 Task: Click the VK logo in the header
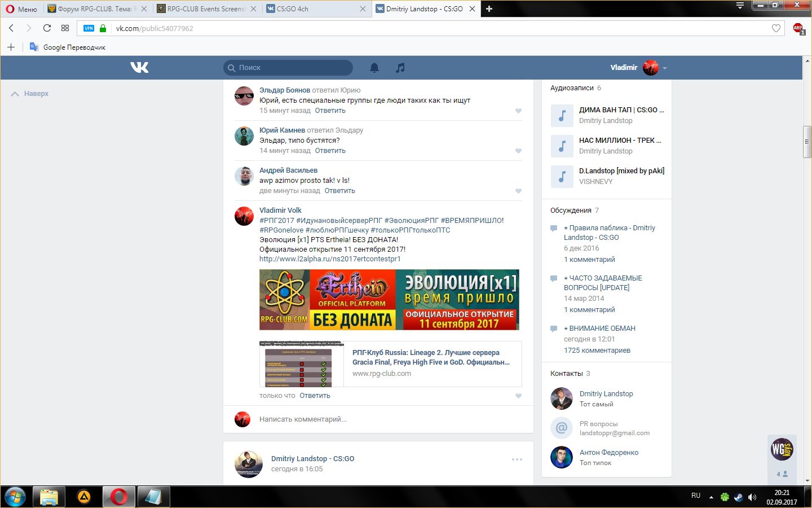pos(139,68)
